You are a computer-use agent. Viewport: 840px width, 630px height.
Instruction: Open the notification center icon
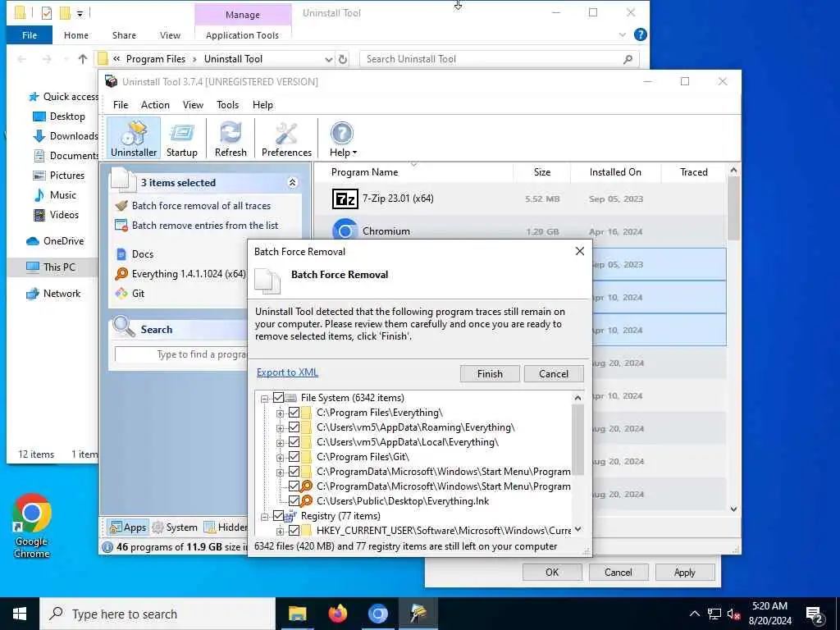pos(815,614)
